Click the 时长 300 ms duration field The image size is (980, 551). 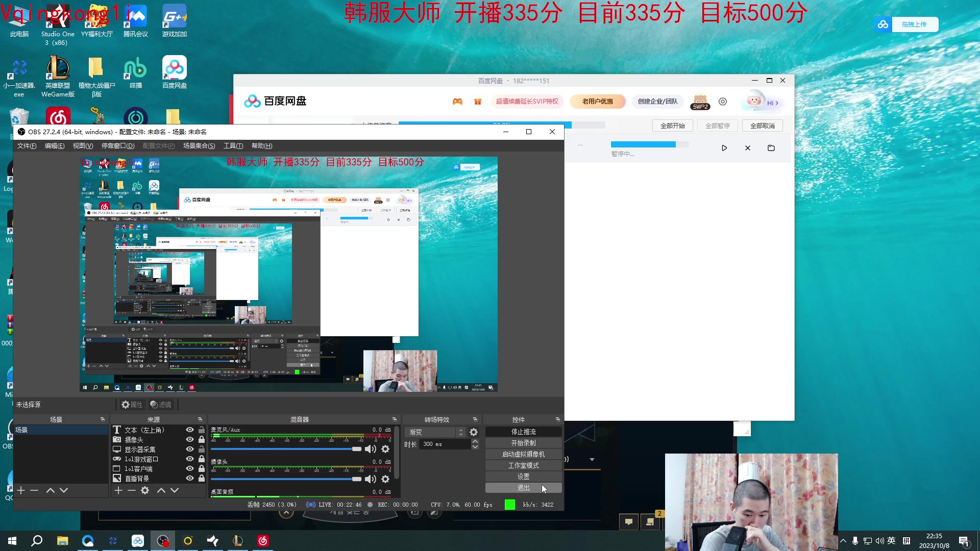[445, 444]
